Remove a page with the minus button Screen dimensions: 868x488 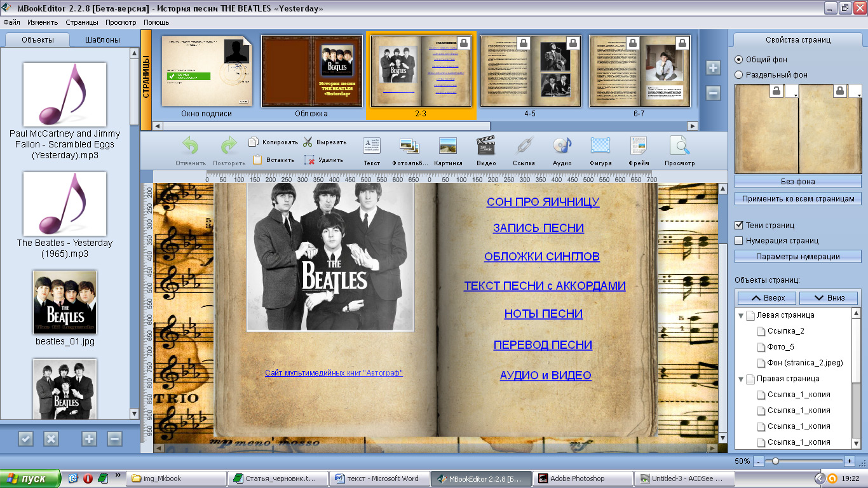(713, 93)
